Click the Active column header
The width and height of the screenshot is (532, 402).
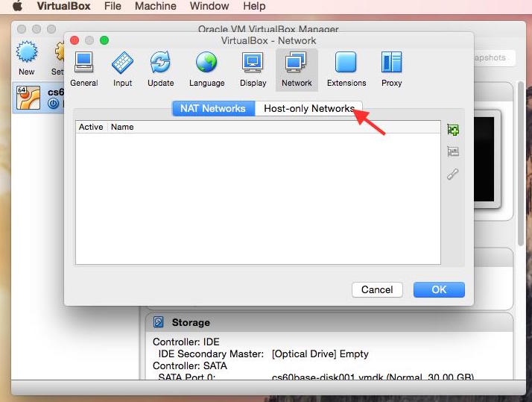(91, 127)
